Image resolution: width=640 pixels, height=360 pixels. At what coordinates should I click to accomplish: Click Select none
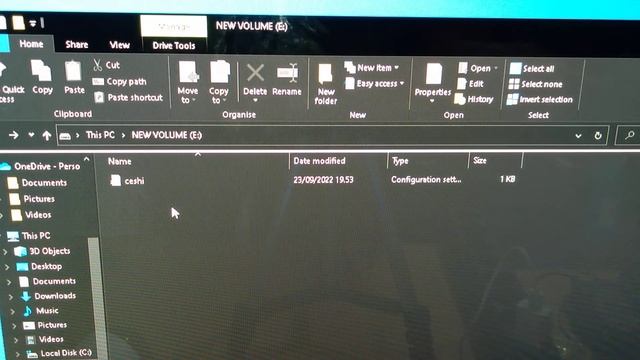[536, 84]
